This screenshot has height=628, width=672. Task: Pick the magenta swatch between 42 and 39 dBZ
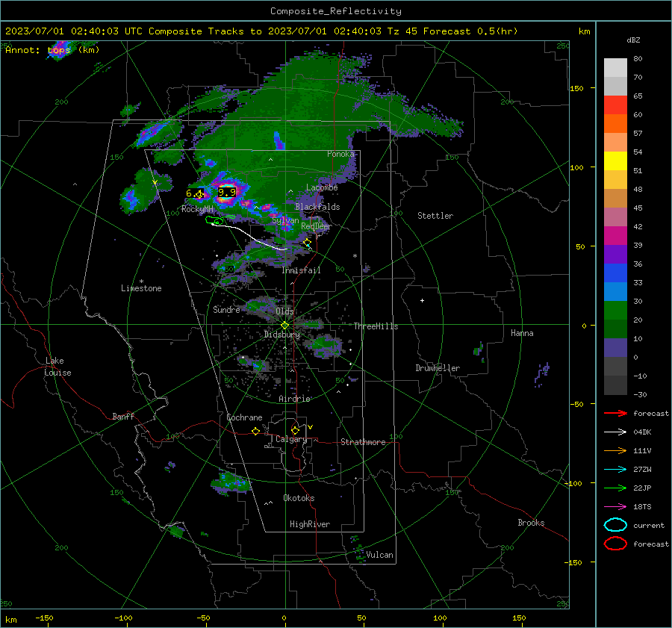click(615, 236)
